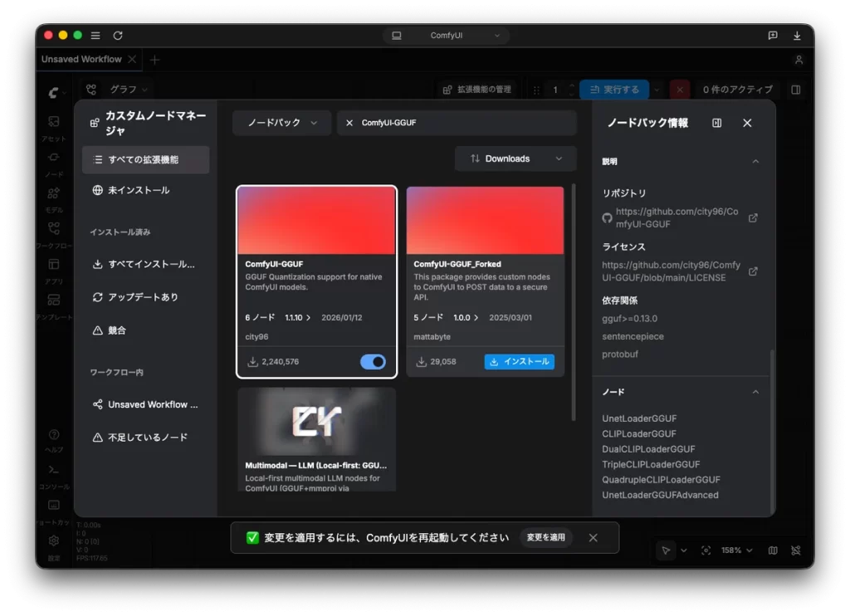The height and width of the screenshot is (616, 850).
Task: Toggle the info panel layout icon
Action: click(716, 123)
